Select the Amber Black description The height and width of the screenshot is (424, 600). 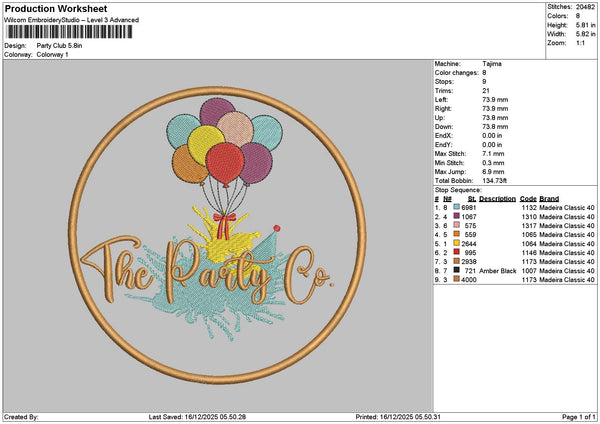497,271
